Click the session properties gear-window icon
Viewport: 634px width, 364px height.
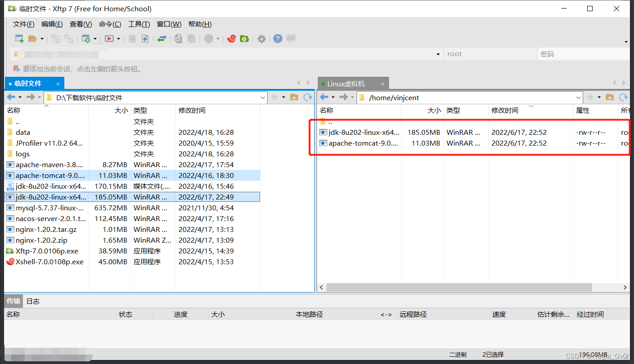85,39
